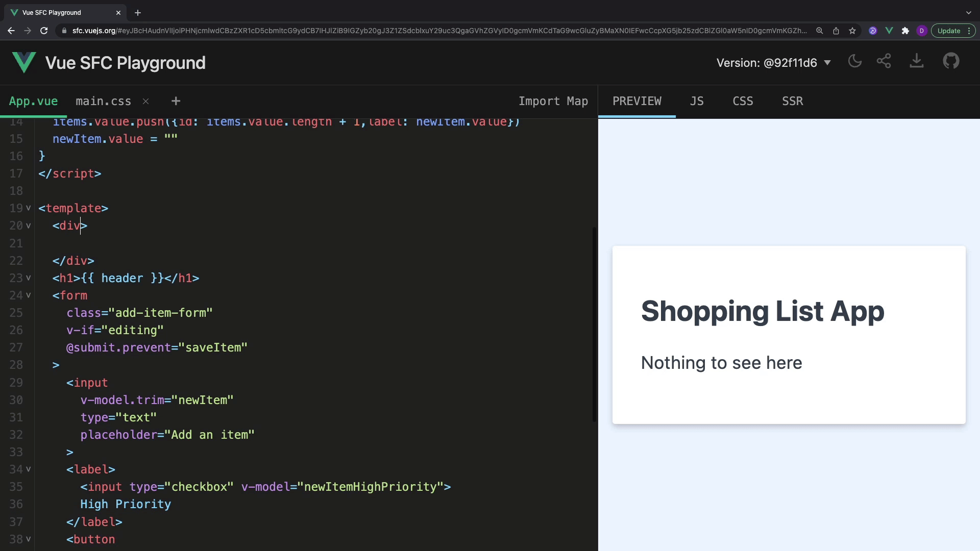Collapse the div fold at line 20
Viewport: 980px width, 551px height.
(29, 226)
